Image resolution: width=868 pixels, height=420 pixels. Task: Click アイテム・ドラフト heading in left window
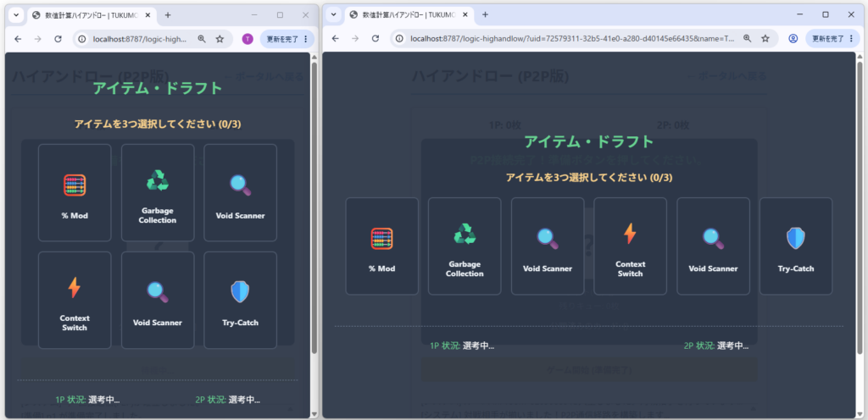tap(158, 88)
